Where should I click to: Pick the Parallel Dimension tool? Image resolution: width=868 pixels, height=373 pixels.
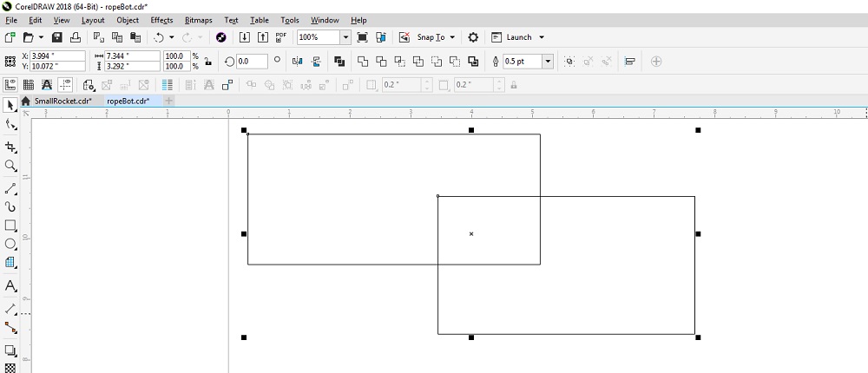click(x=10, y=308)
